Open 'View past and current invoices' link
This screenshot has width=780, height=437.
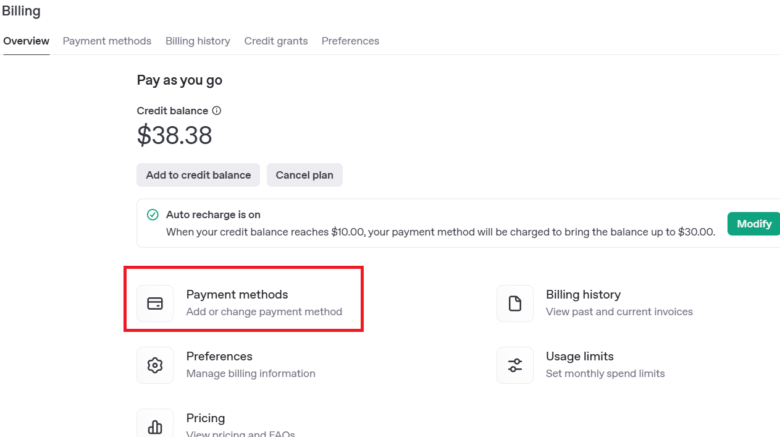pos(619,312)
